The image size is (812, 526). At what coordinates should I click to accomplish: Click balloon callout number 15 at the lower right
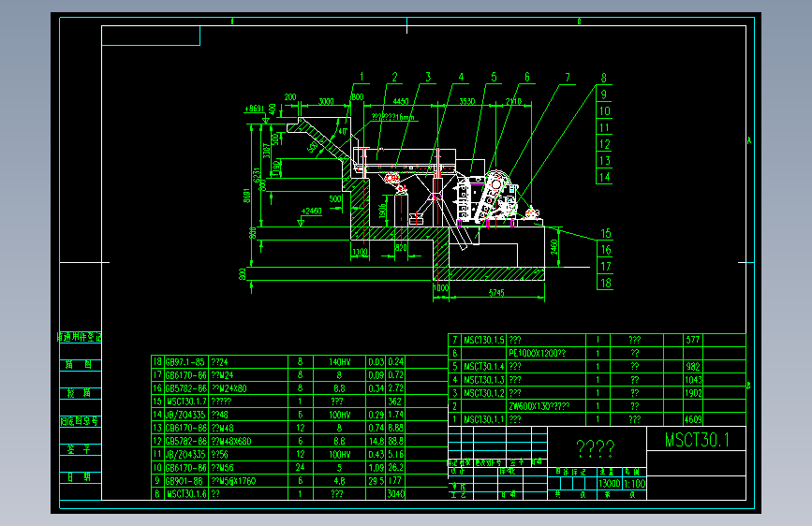coord(605,233)
